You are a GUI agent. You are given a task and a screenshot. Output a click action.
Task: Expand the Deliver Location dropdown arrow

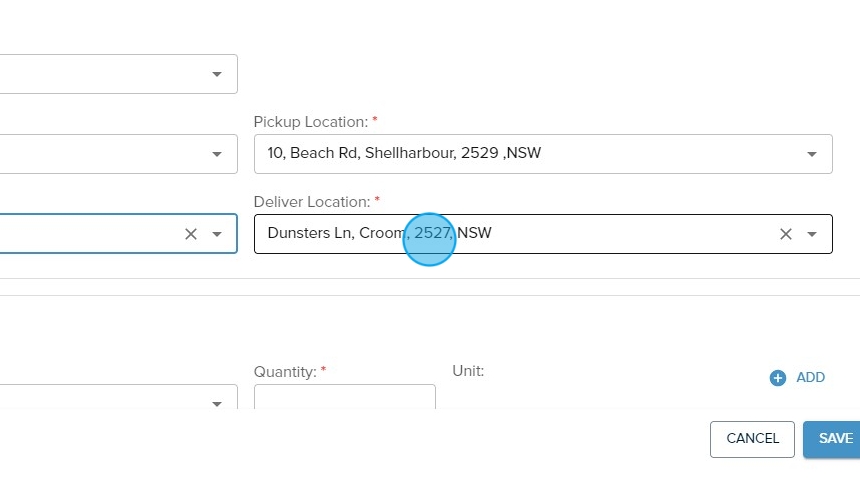[x=812, y=234]
